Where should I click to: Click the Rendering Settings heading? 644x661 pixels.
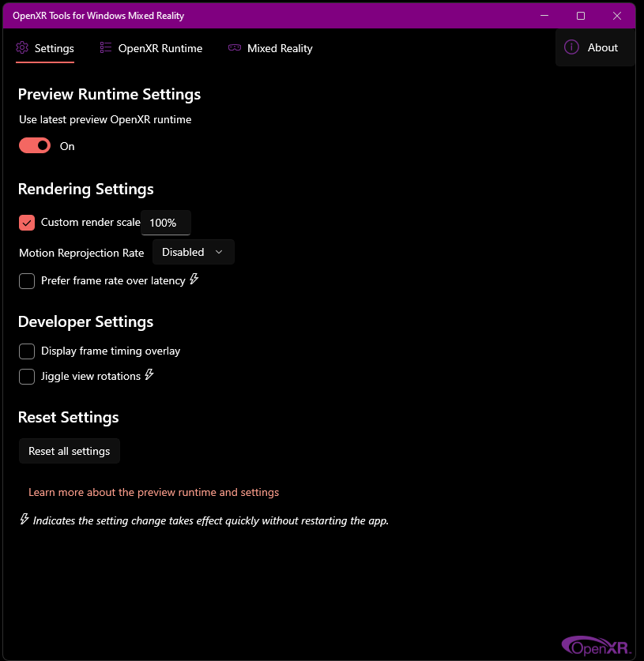tap(85, 189)
